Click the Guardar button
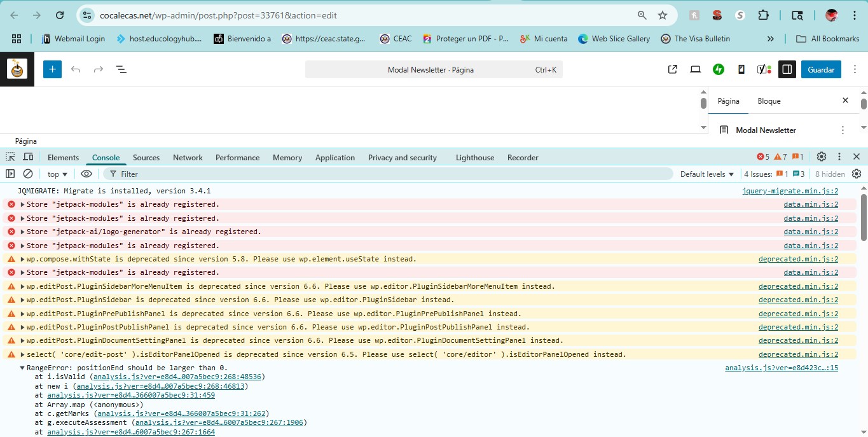Viewport: 868px width, 437px height. click(821, 69)
